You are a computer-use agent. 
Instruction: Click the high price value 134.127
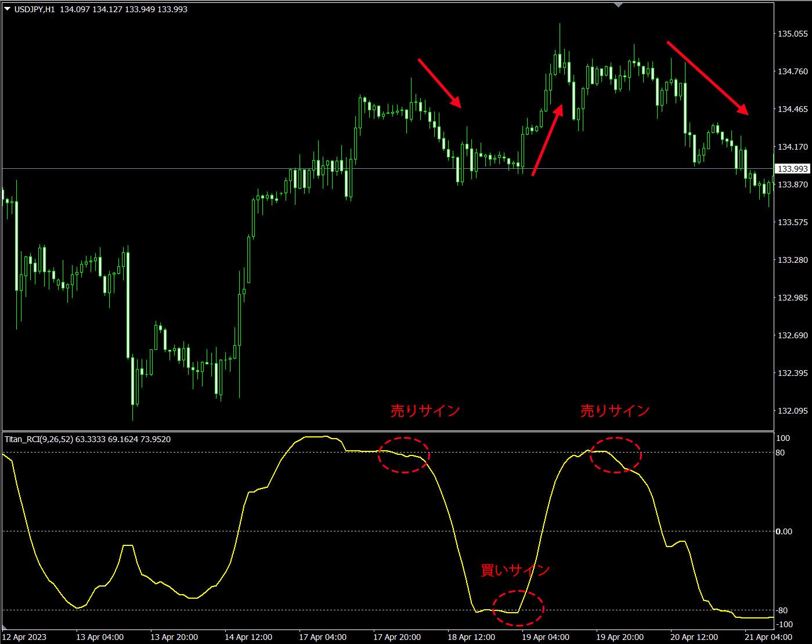click(x=108, y=9)
